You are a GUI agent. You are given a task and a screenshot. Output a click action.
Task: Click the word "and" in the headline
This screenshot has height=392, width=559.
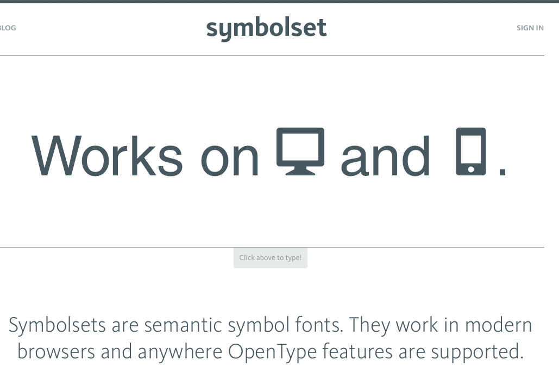click(x=385, y=156)
